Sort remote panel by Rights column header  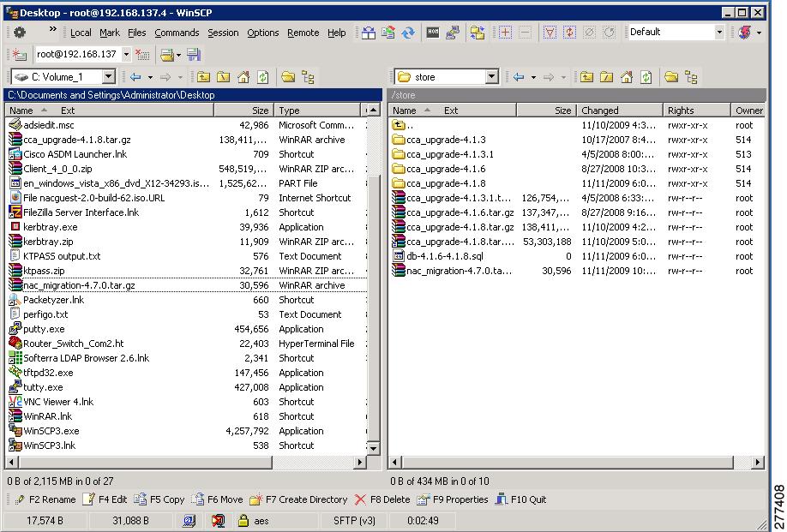tap(697, 111)
